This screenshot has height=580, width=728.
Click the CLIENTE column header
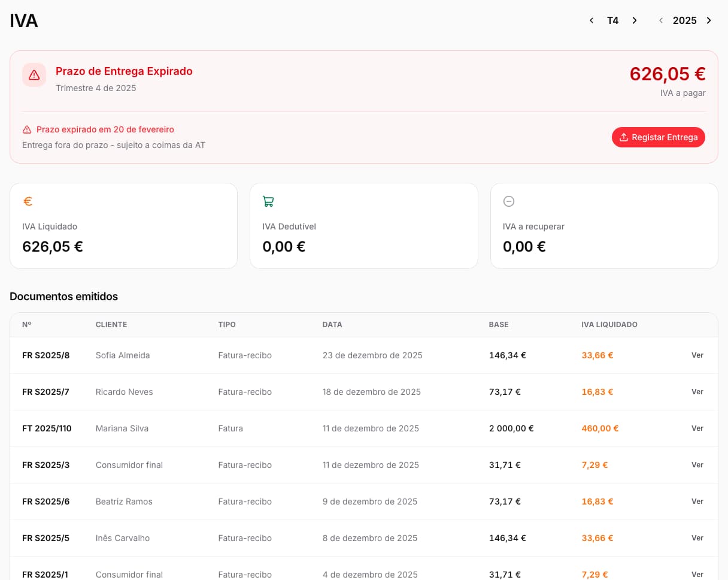pyautogui.click(x=111, y=325)
